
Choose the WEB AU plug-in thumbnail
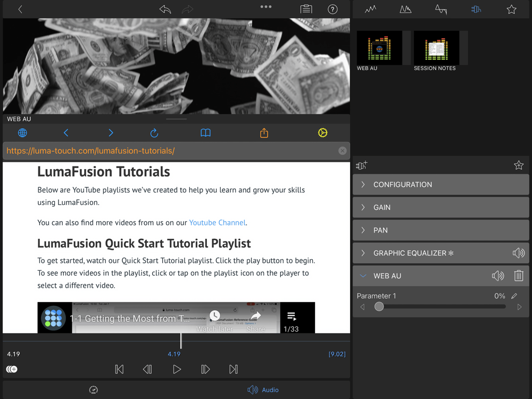click(x=379, y=48)
